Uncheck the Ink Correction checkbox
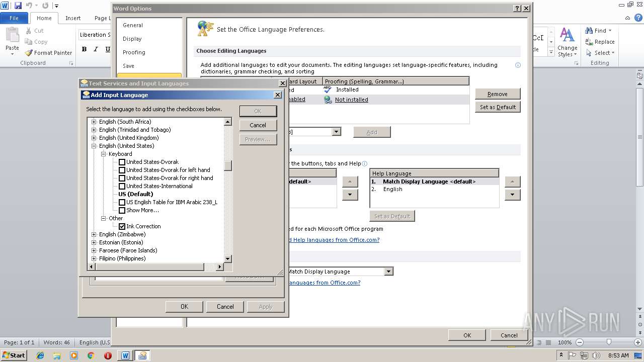 (122, 226)
